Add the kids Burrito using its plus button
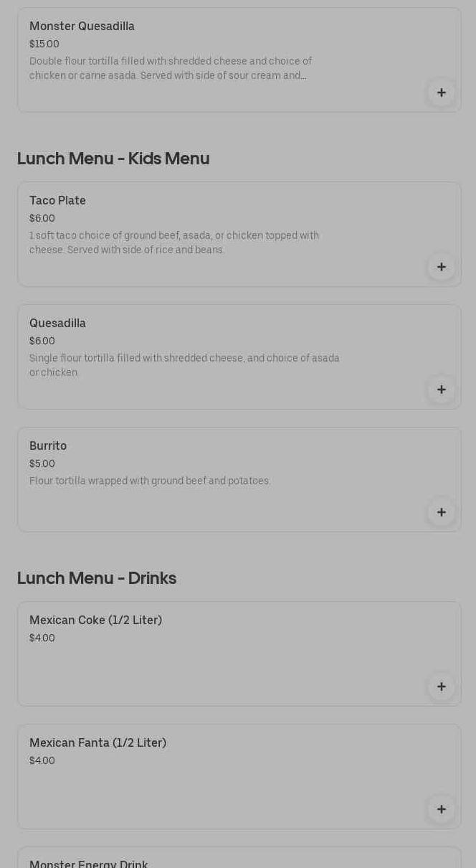Image resolution: width=476 pixels, height=868 pixels. (441, 512)
